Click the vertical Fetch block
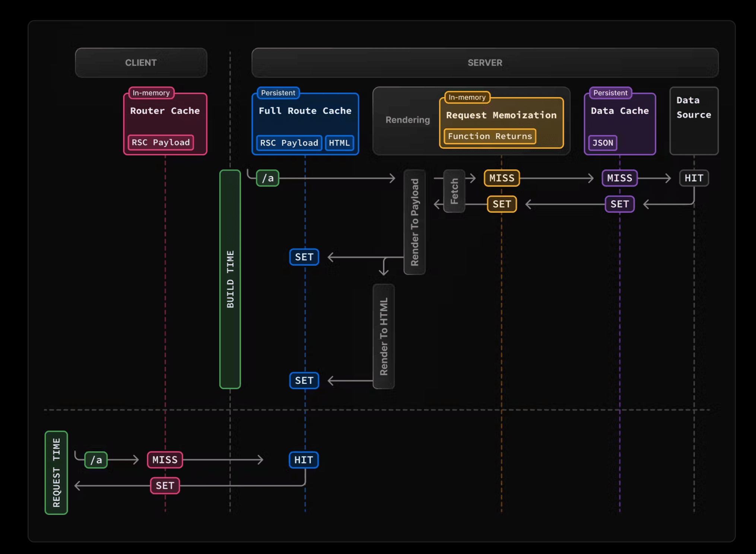 [x=454, y=191]
